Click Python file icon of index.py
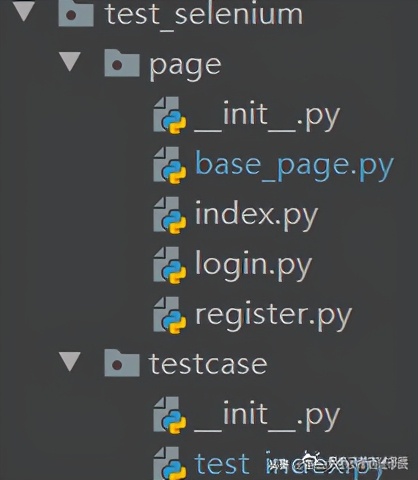 (170, 215)
